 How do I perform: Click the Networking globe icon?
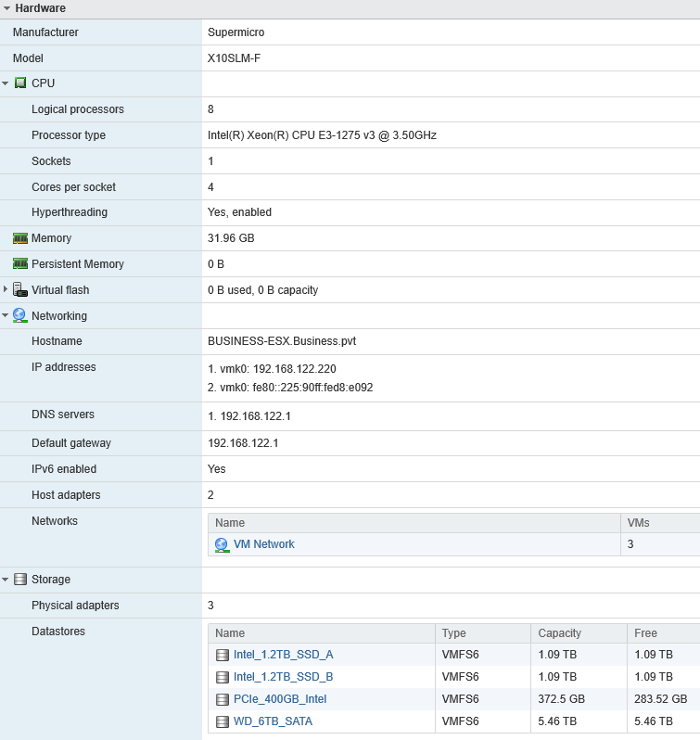tap(20, 316)
